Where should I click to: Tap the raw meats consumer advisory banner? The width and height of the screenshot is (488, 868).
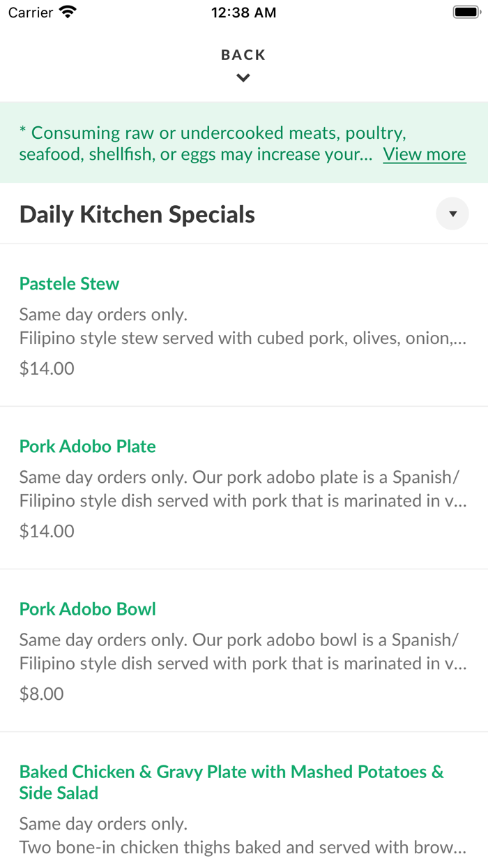point(244,143)
